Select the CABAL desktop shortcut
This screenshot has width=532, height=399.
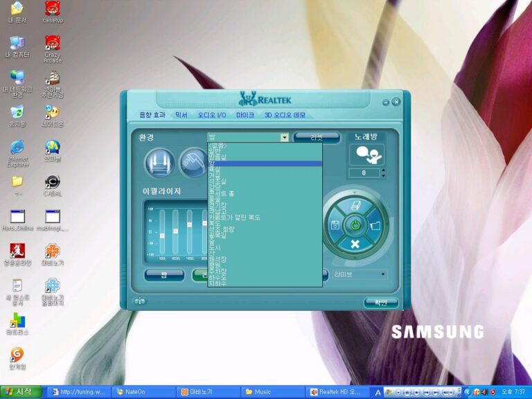pos(53,186)
